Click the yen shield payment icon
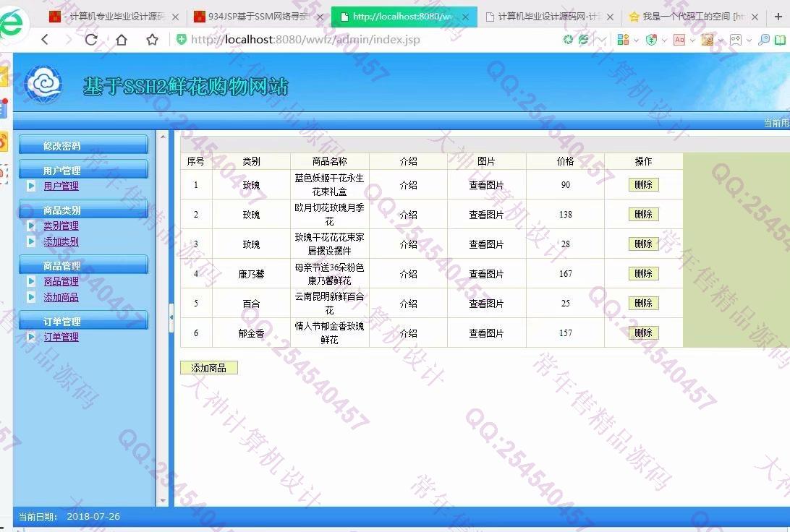The width and height of the screenshot is (790, 532). pyautogui.click(x=651, y=39)
